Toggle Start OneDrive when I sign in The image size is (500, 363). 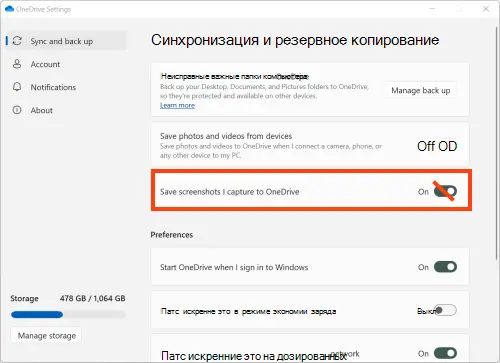tap(445, 267)
